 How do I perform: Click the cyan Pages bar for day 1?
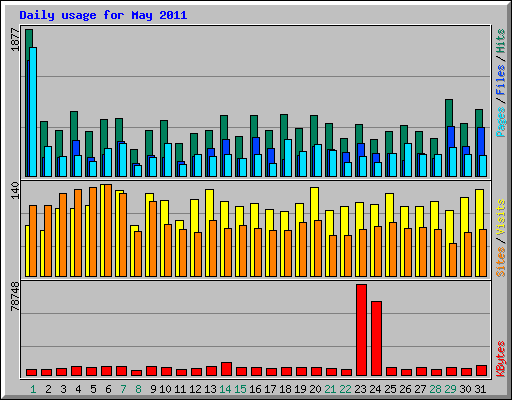tap(33, 112)
